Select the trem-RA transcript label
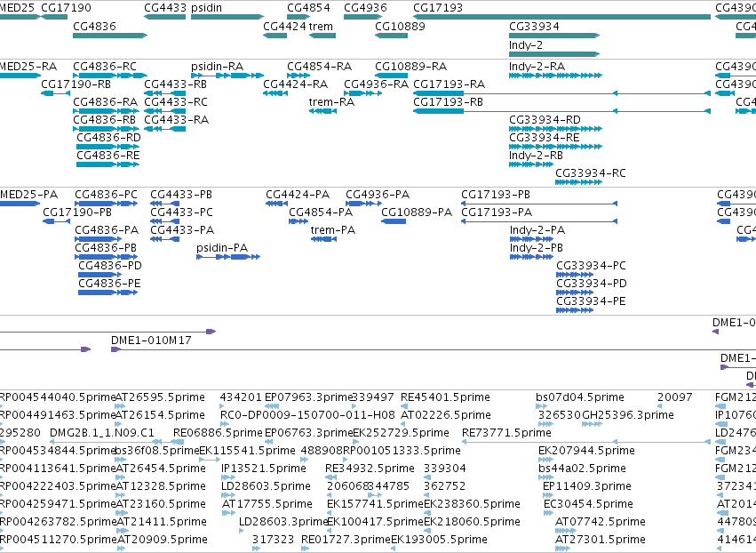This screenshot has width=756, height=553. (x=331, y=102)
